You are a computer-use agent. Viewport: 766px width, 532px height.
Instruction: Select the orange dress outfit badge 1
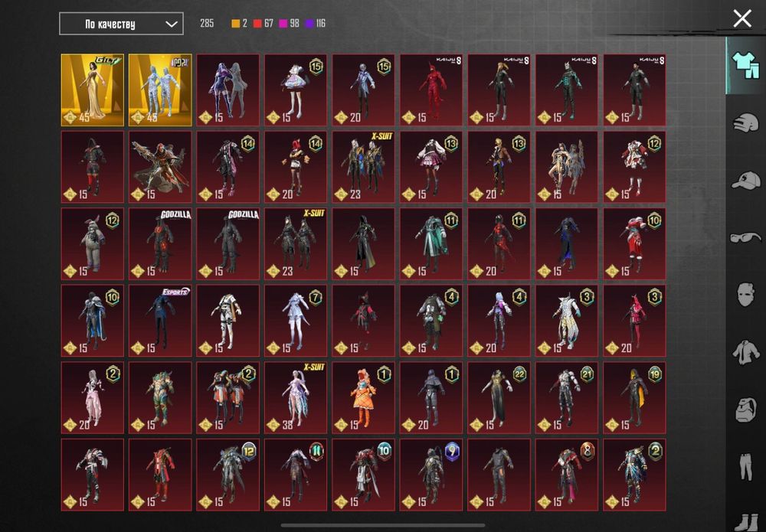point(363,398)
